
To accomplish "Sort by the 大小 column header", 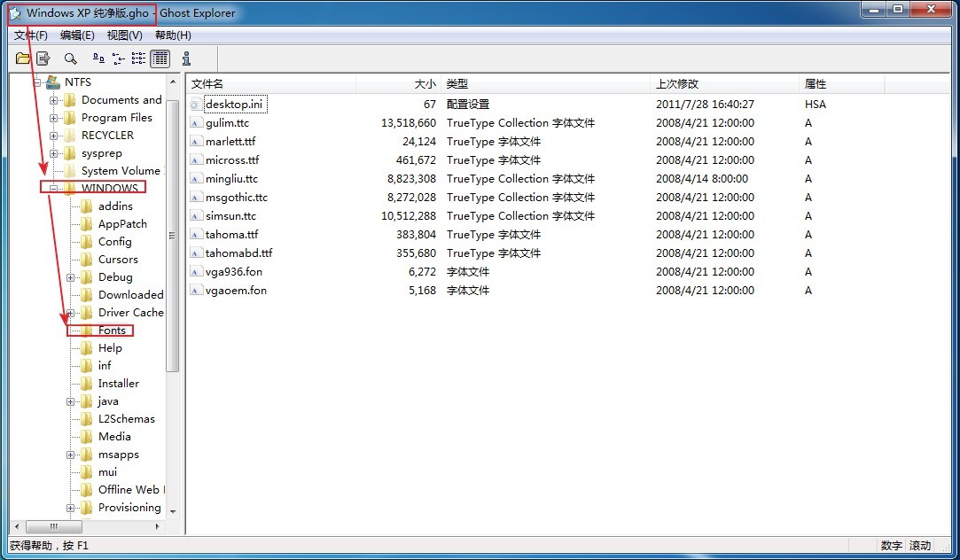I will click(399, 84).
